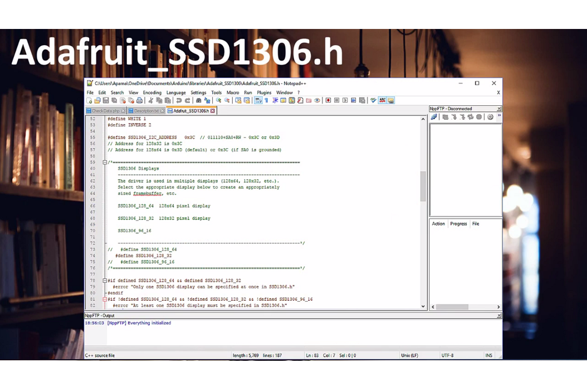Click the Cut scissors icon
The width and height of the screenshot is (587, 392).
click(150, 100)
